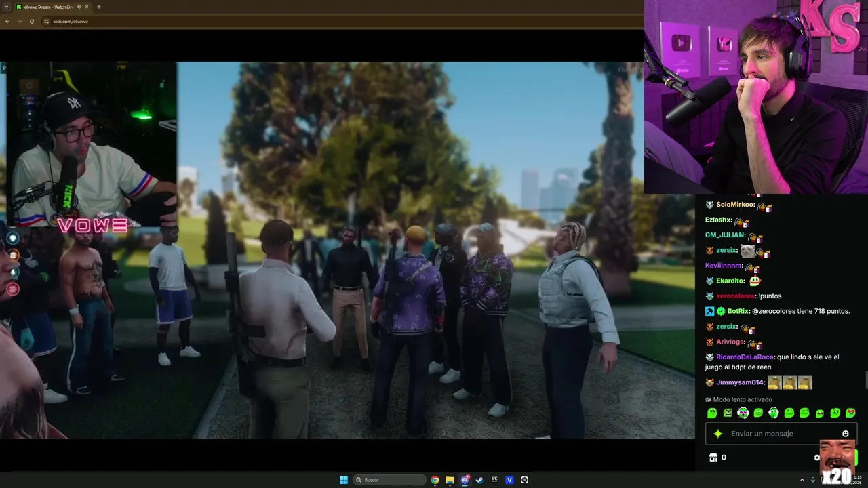
Task: View site information icon in address bar
Action: click(47, 21)
